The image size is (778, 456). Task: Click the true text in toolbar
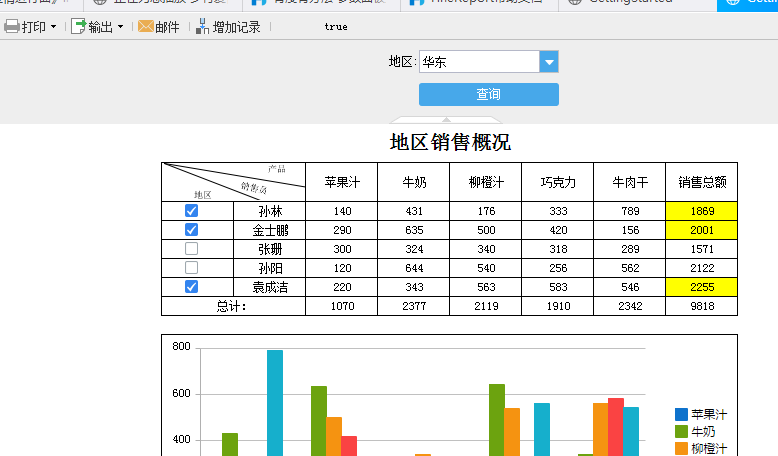(x=336, y=27)
